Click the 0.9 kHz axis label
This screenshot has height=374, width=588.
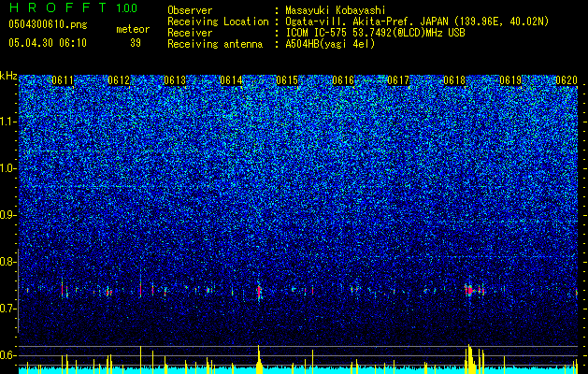coord(7,215)
